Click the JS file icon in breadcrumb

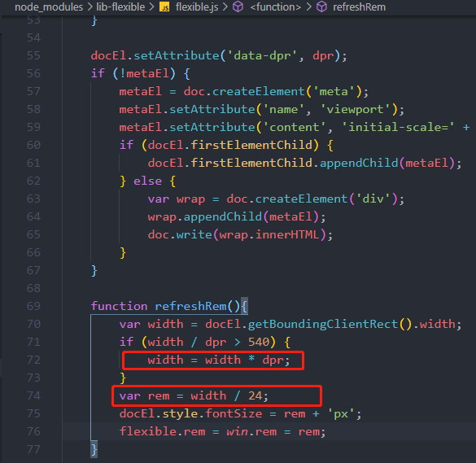[164, 7]
